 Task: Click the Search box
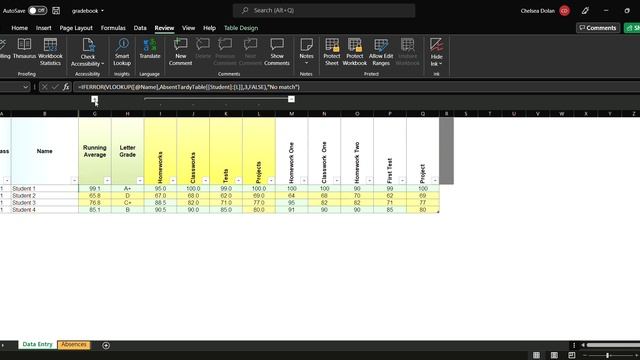324,11
